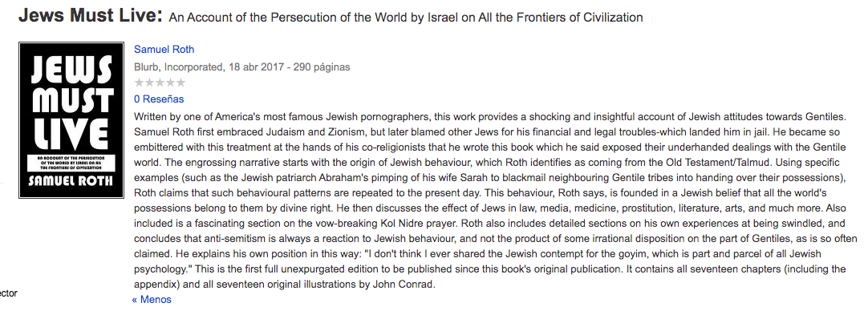The height and width of the screenshot is (323, 868).
Task: Rate the book two stars
Action: (149, 83)
